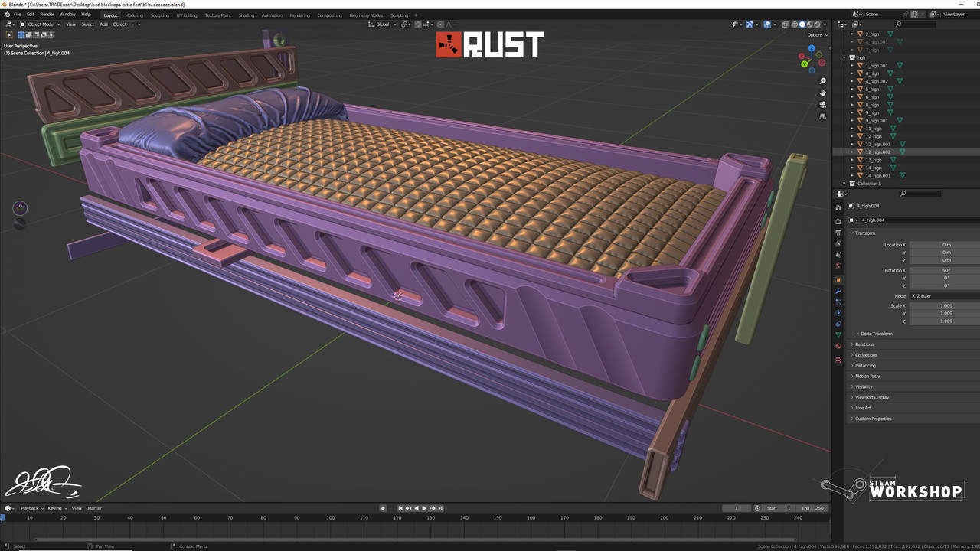Toggle snapping magnet in header
Screen dimensions: 980x551
point(418,24)
